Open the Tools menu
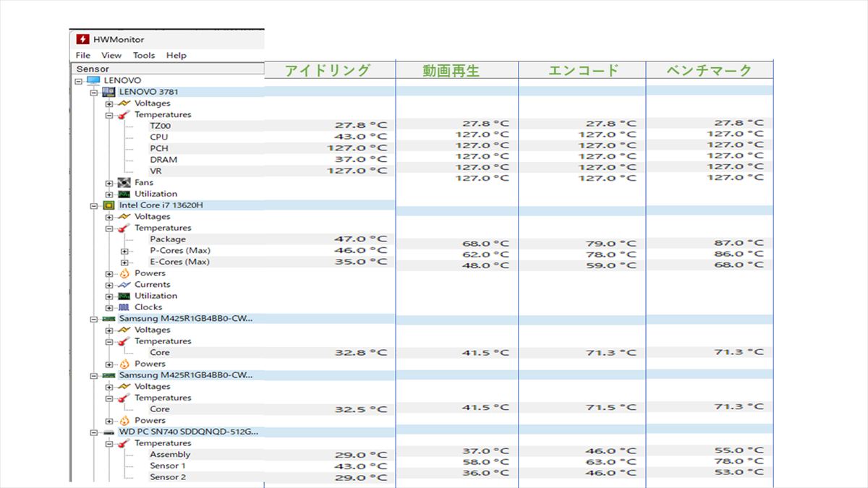Screen dimensions: 868x488 [x=144, y=55]
